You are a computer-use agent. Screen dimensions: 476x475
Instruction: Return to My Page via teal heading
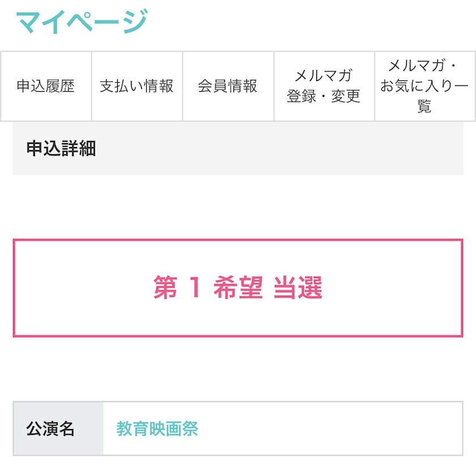point(82,22)
